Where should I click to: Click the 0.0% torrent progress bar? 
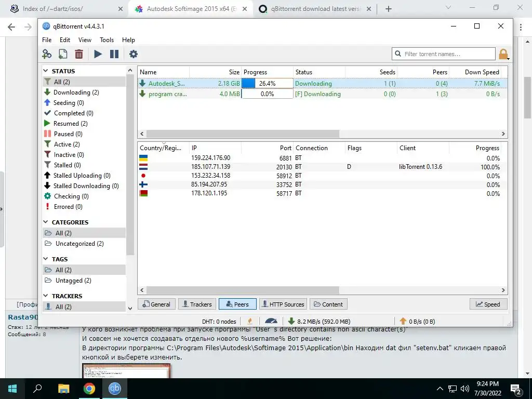point(268,94)
